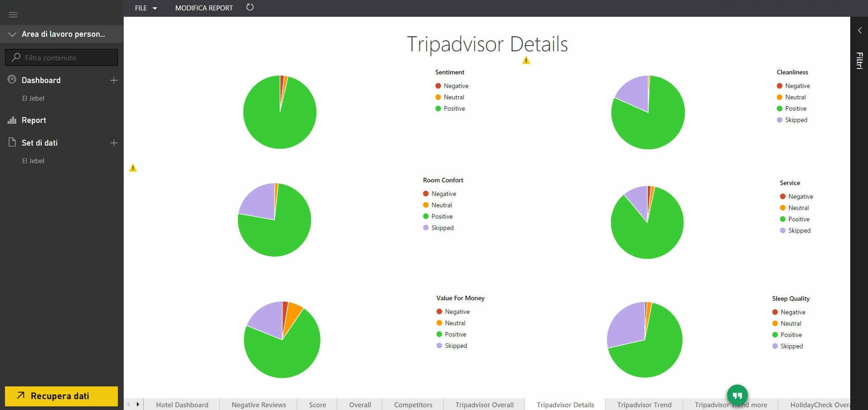
Task: Refresh the report with circular arrow icon
Action: pos(250,7)
